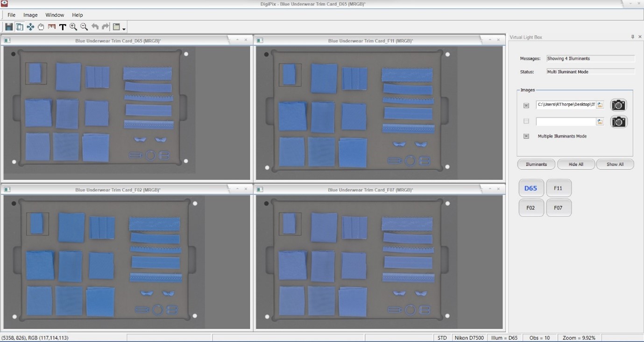The width and height of the screenshot is (644, 342).
Task: Click the F07 image window icon in its title bar
Action: pos(260,190)
